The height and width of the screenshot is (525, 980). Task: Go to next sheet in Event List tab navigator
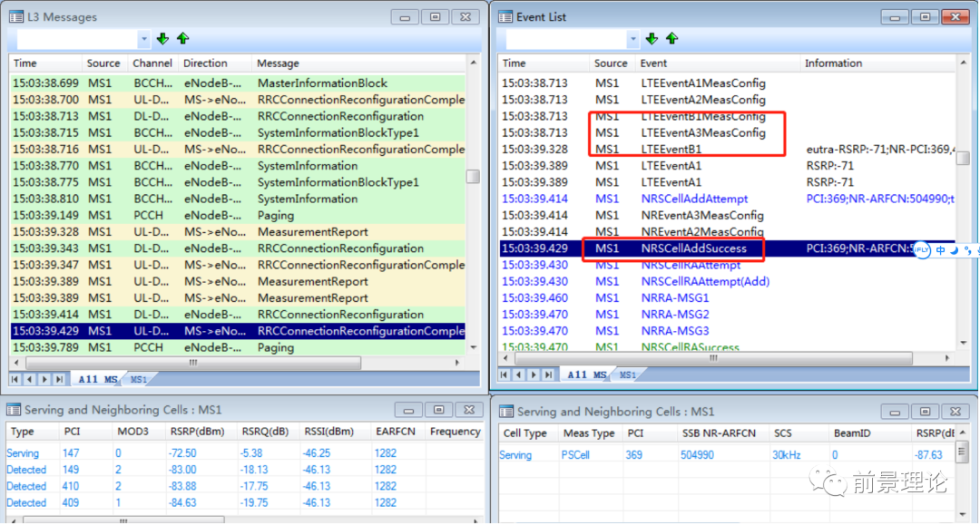pyautogui.click(x=534, y=374)
